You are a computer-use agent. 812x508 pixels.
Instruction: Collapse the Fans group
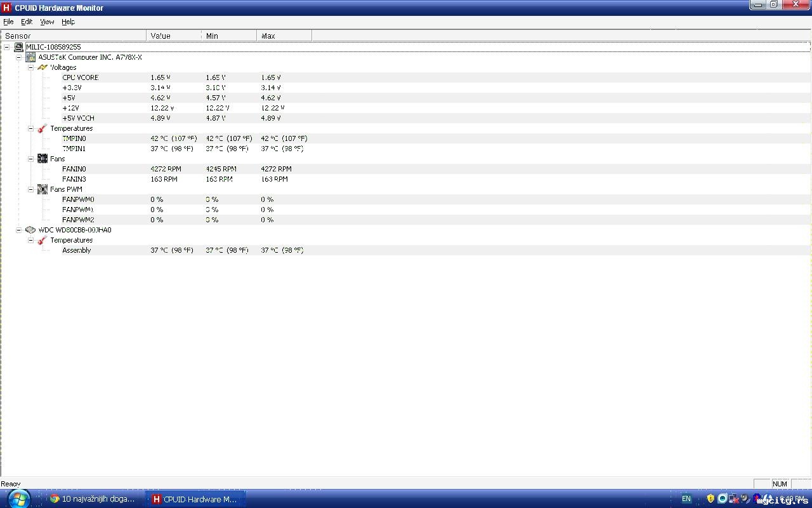[30, 159]
